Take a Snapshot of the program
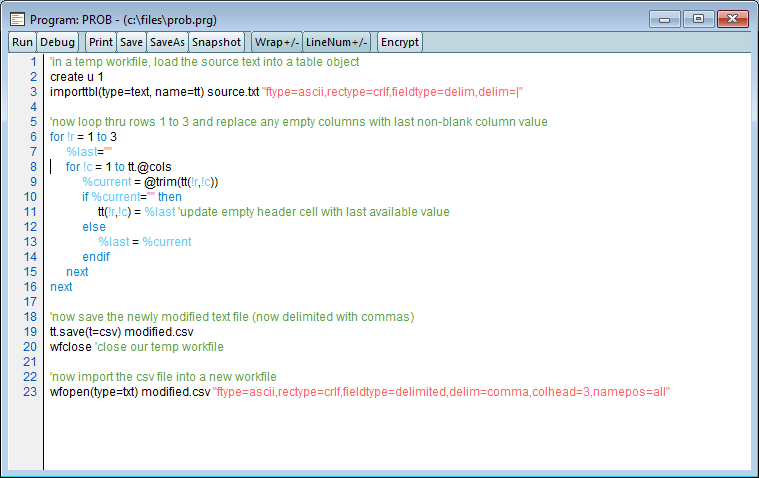The width and height of the screenshot is (759, 478). coord(216,42)
